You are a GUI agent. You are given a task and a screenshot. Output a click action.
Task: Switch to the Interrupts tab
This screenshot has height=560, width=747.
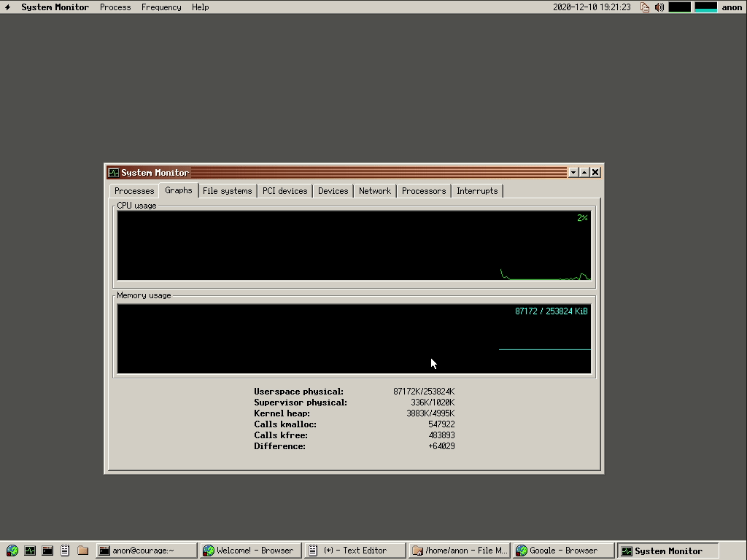point(477,191)
